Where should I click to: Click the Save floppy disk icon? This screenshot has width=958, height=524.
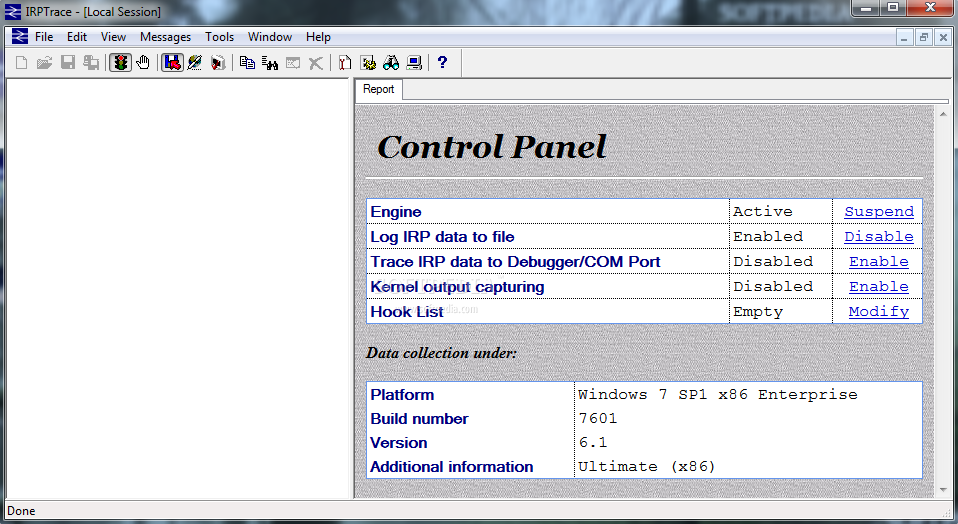[68, 62]
